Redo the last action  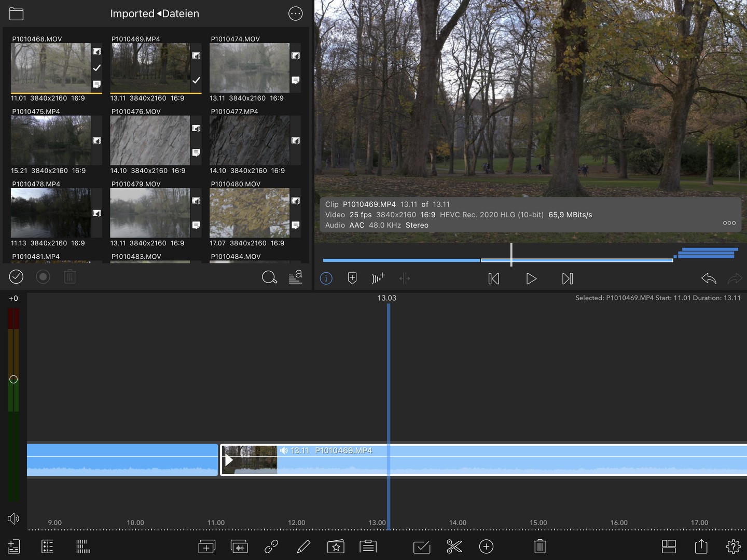pos(735,279)
